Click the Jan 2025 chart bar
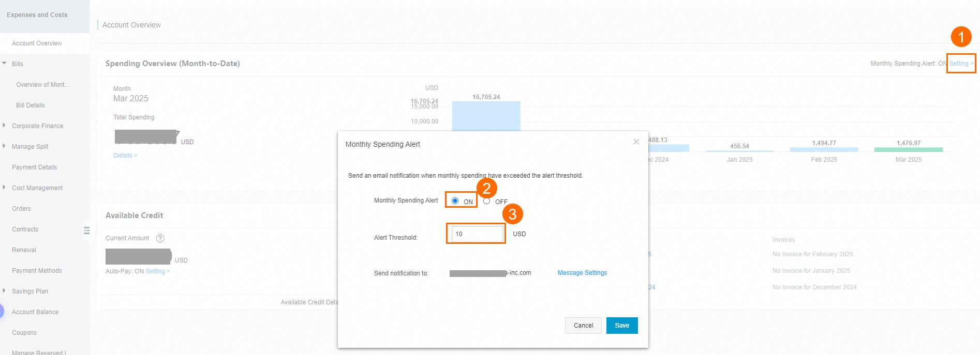Screen dimensions: 980x355 tap(739, 151)
